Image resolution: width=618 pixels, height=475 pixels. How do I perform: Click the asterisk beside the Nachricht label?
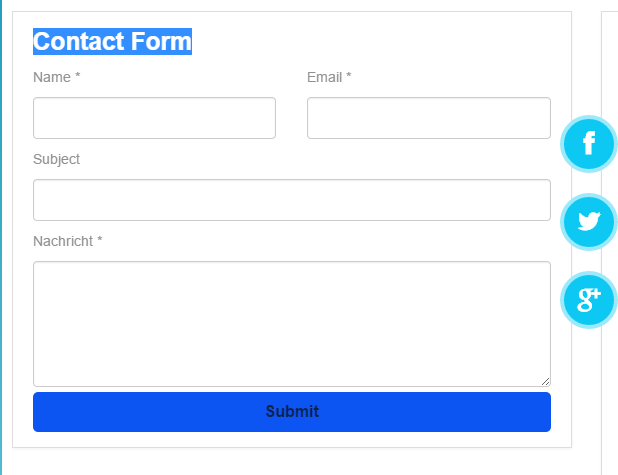point(100,241)
